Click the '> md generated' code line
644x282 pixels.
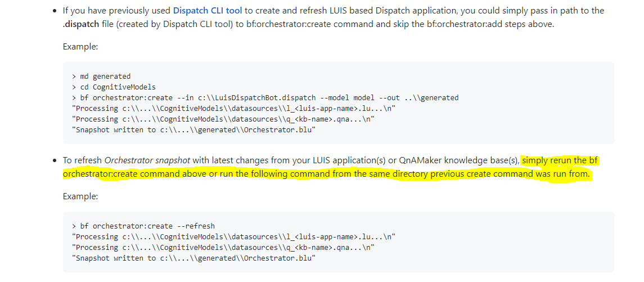101,77
